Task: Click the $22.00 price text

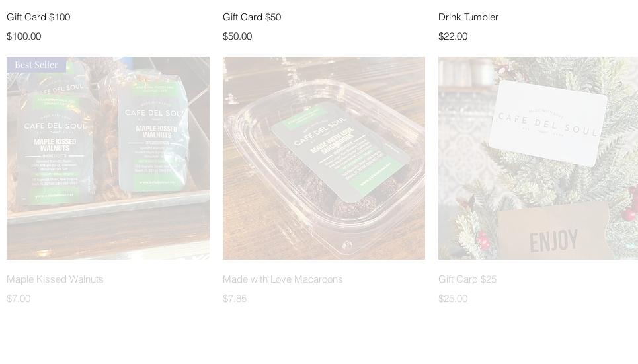Action: [453, 36]
